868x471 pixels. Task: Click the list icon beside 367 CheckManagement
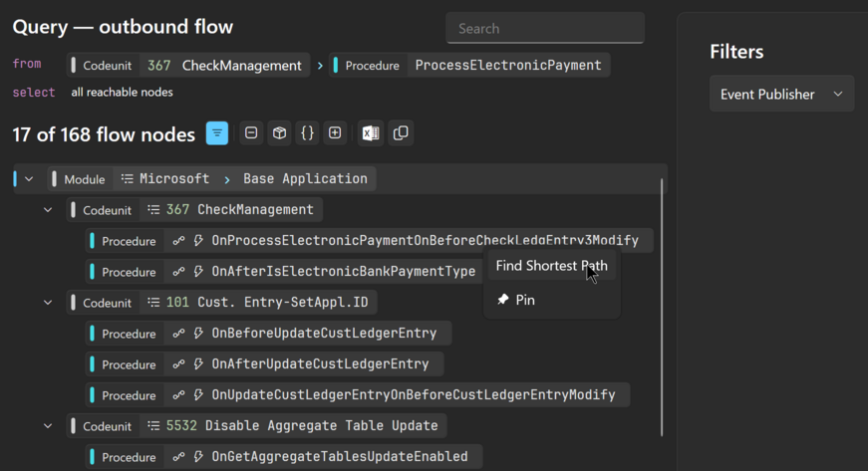tap(153, 210)
